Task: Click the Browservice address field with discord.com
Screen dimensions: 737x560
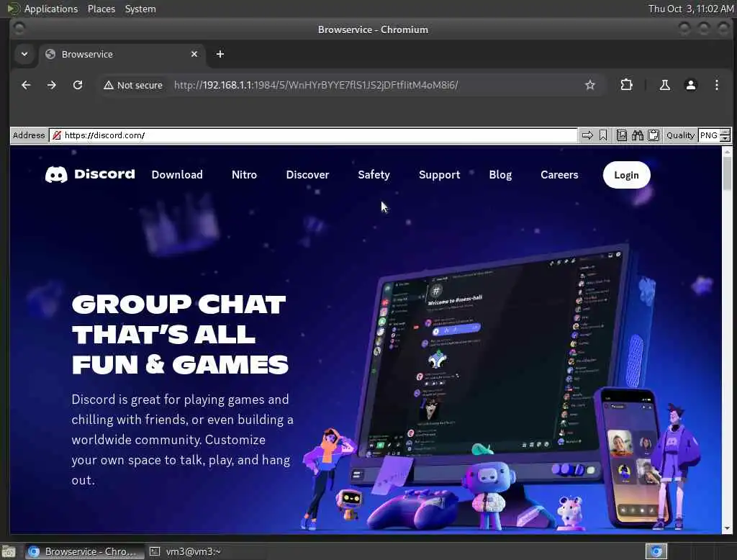Action: [x=314, y=135]
